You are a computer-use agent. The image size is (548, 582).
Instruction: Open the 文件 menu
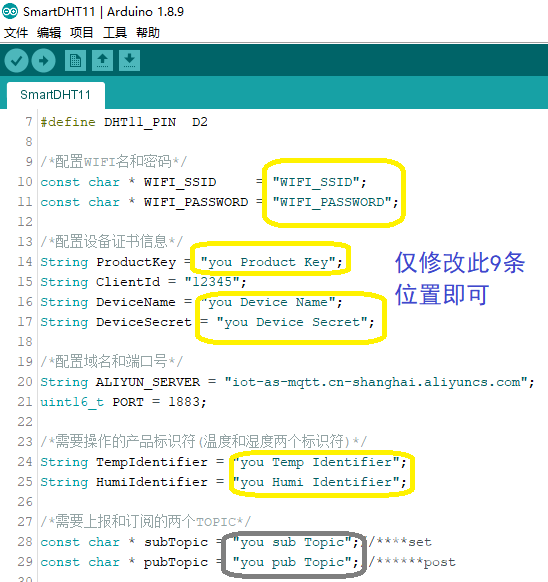(x=16, y=33)
